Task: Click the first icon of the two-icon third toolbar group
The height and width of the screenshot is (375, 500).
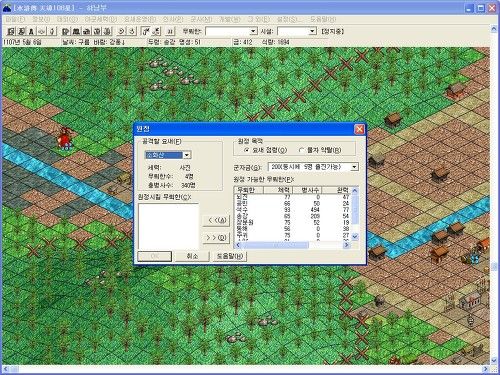Action: (121, 31)
